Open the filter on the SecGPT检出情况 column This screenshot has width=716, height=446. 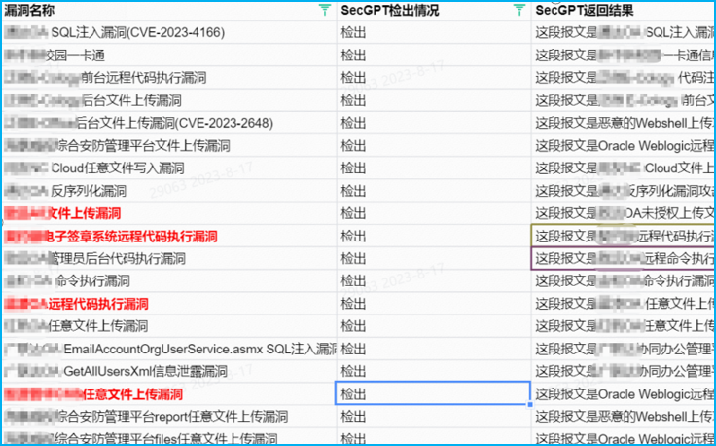(x=519, y=10)
